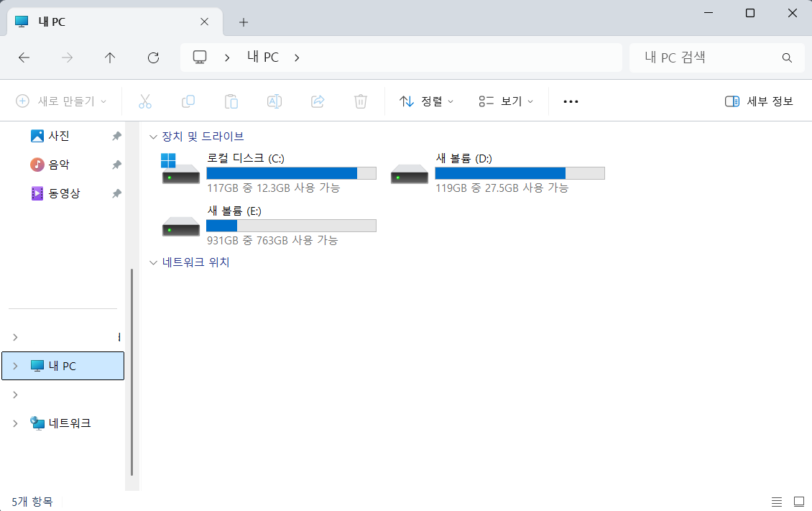Viewport: 812px width, 511px height.
Task: Click the Paste clipboard icon
Action: point(231,101)
